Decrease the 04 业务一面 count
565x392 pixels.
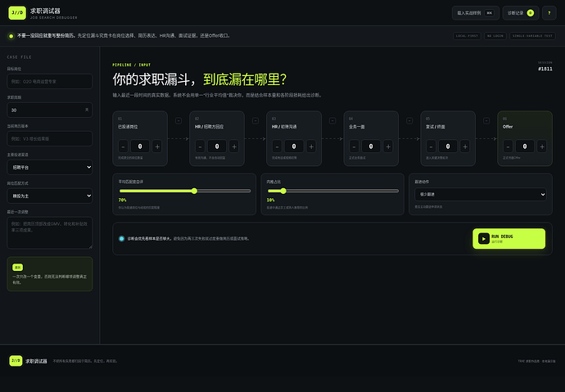click(355, 146)
